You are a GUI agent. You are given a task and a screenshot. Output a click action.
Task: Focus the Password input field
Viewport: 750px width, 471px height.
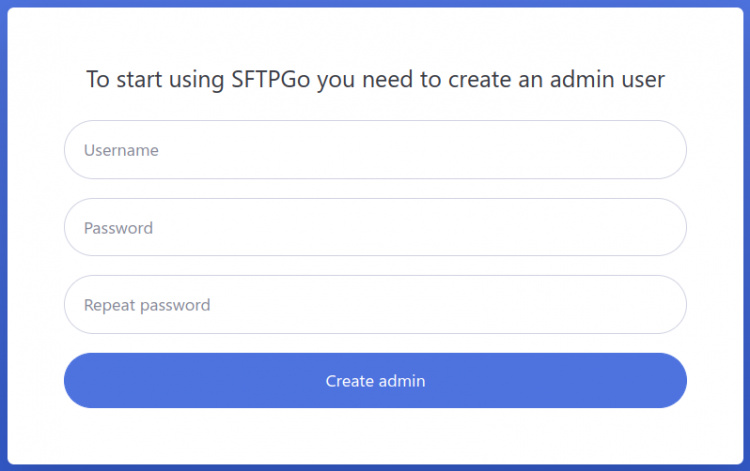tap(375, 227)
